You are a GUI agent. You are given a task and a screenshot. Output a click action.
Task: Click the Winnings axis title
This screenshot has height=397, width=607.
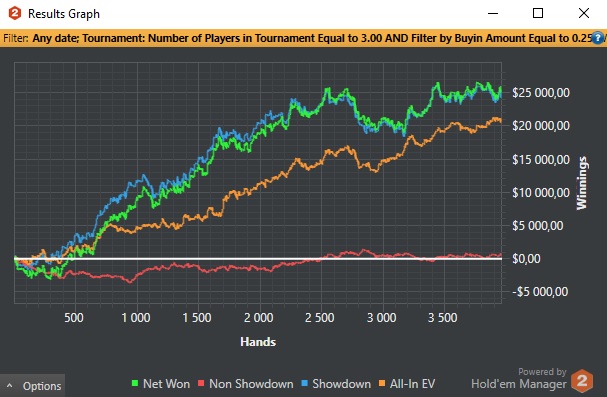coord(582,183)
